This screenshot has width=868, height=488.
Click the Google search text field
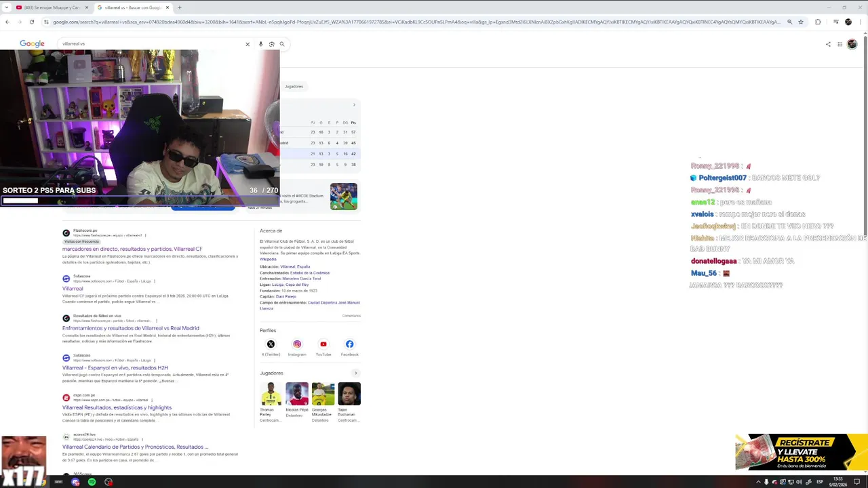[x=149, y=44]
